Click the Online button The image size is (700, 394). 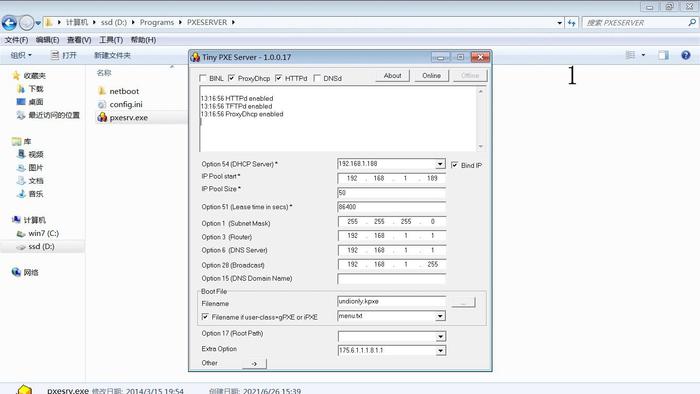point(431,76)
